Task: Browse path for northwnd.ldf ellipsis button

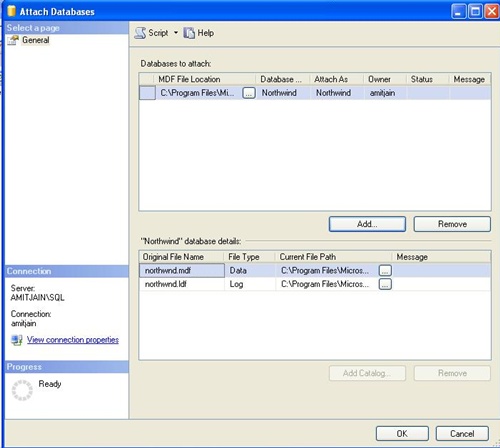Action: pos(385,284)
